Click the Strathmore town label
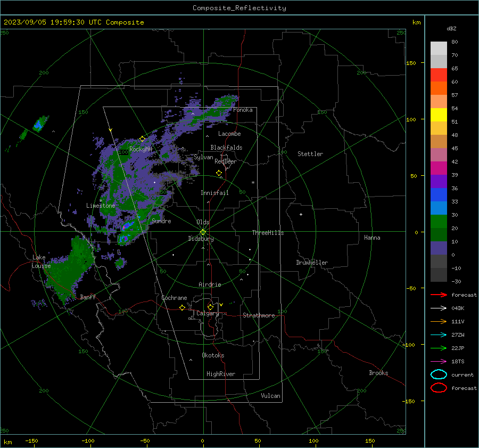This screenshot has width=479, height=448. click(259, 315)
